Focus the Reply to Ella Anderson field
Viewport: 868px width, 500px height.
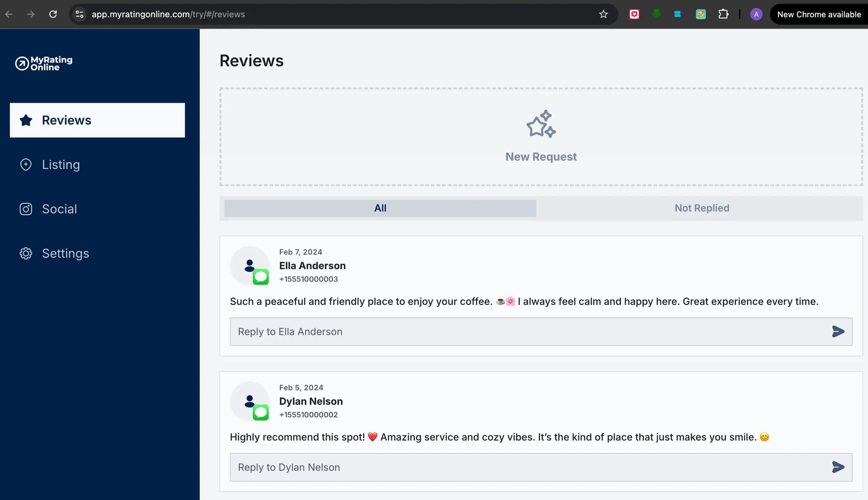click(521, 332)
